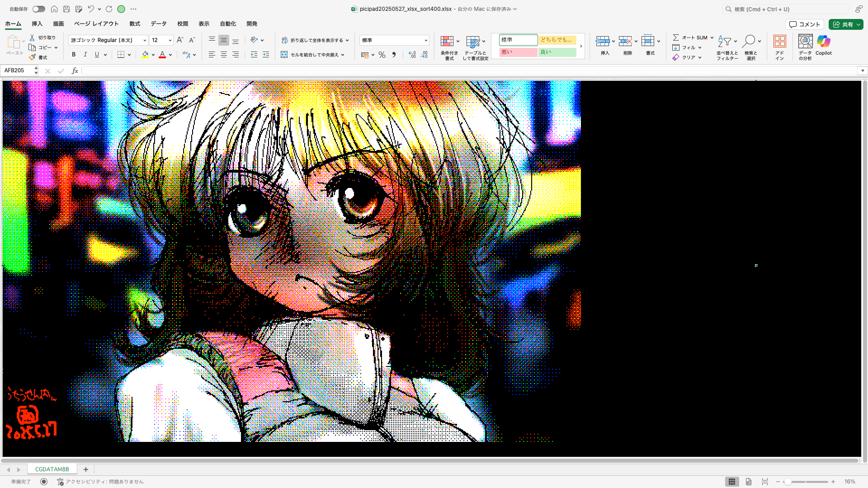The height and width of the screenshot is (488, 868).
Task: Select the CGDATAM8B sheet tab
Action: pyautogui.click(x=52, y=469)
